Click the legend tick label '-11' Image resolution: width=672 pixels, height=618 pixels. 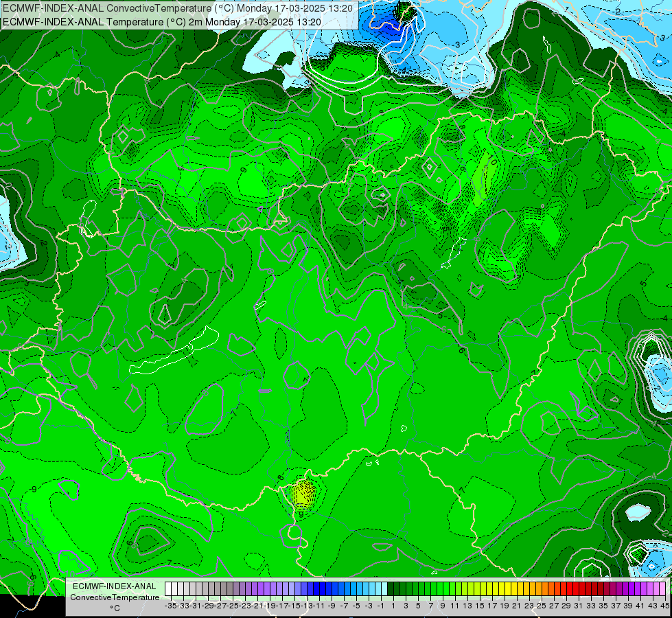[x=319, y=606]
